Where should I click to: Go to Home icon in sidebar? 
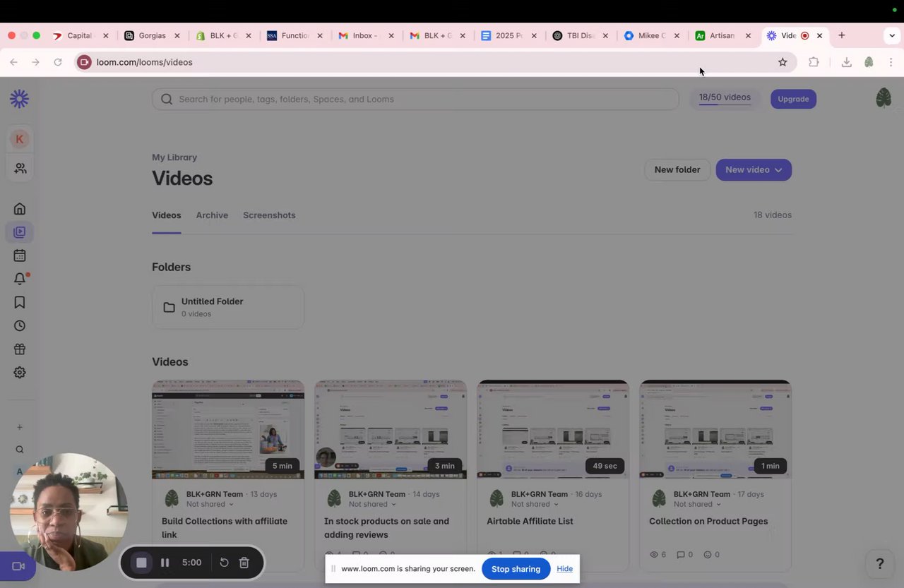[20, 209]
